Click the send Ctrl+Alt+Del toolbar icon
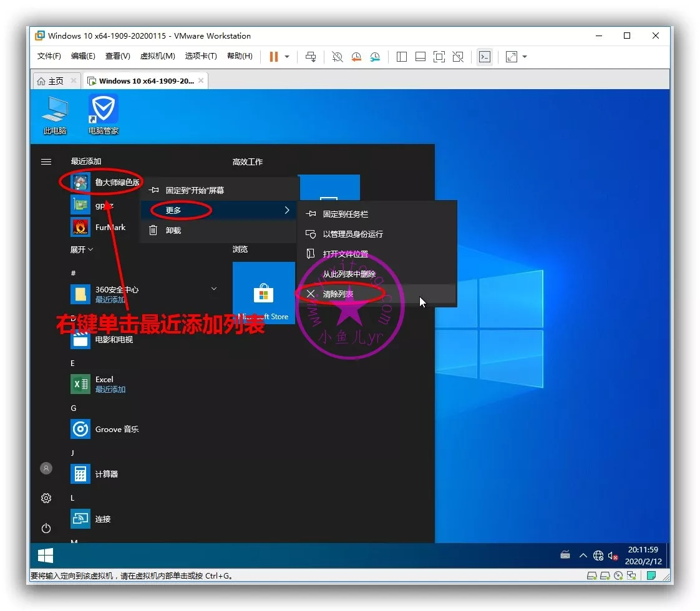 (x=311, y=57)
